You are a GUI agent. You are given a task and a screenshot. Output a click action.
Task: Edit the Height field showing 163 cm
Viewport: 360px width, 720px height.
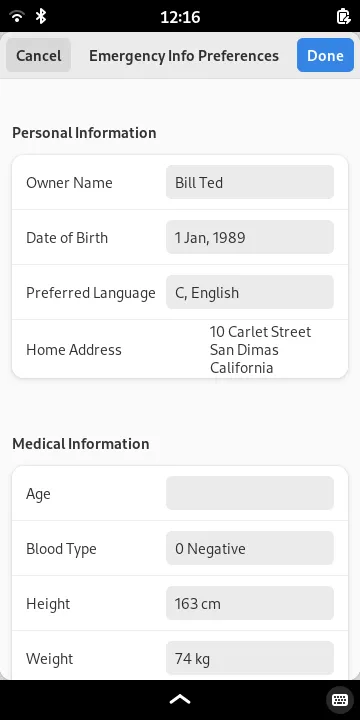250,603
